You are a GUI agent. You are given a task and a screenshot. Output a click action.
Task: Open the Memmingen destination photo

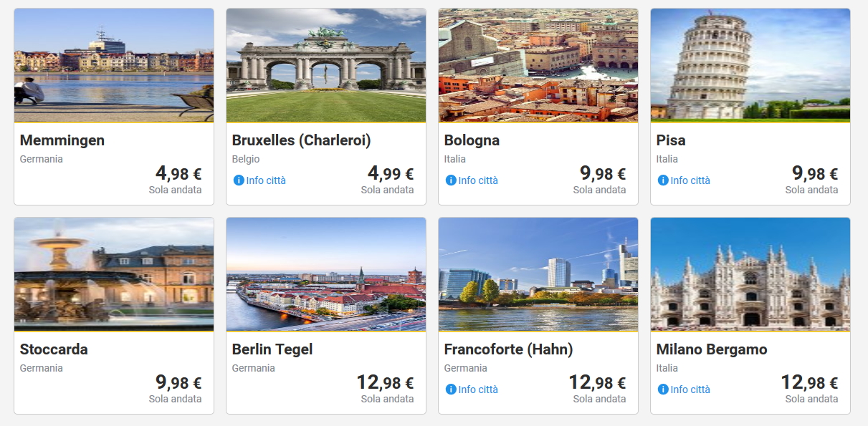click(114, 65)
